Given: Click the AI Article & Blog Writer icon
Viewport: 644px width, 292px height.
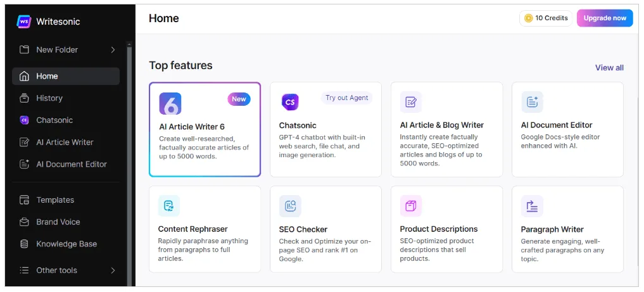Looking at the screenshot, I should pos(411,102).
